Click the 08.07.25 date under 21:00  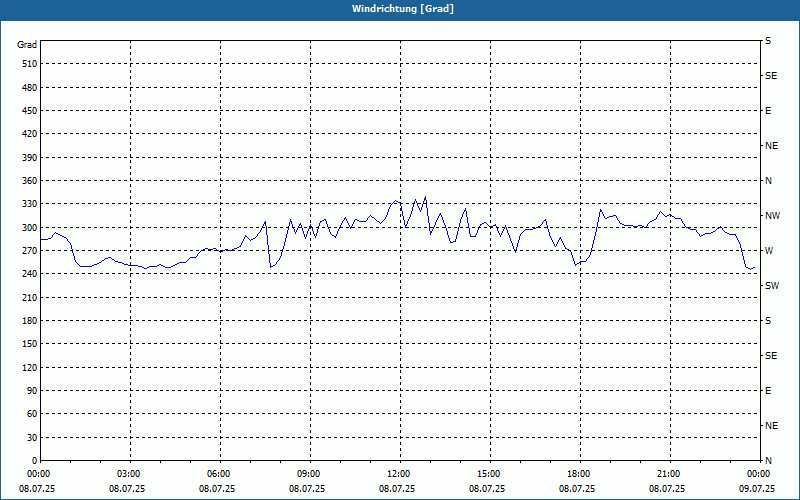point(667,489)
